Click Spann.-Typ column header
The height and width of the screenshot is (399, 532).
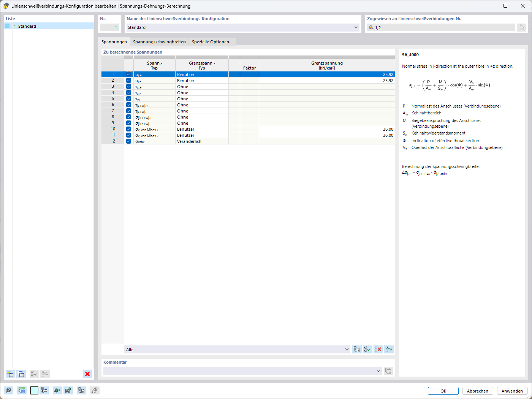(x=154, y=65)
